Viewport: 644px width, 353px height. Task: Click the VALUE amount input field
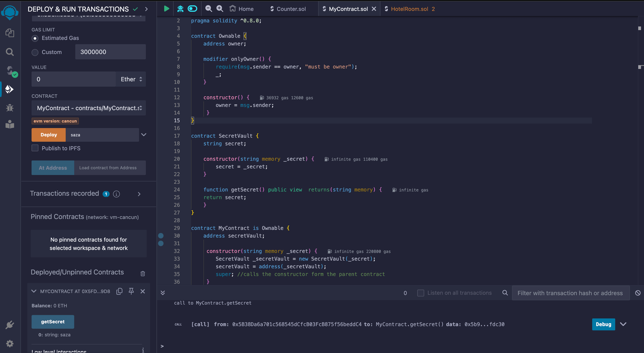(x=74, y=79)
